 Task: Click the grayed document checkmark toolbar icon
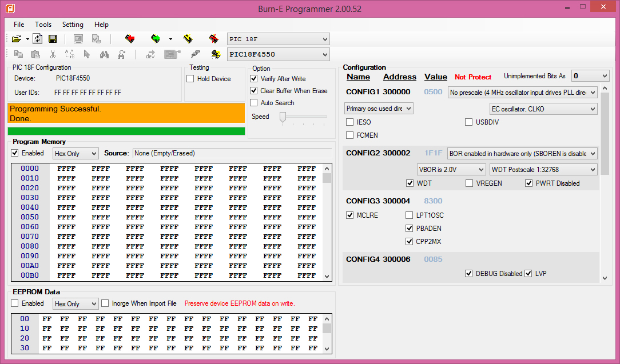point(96,39)
